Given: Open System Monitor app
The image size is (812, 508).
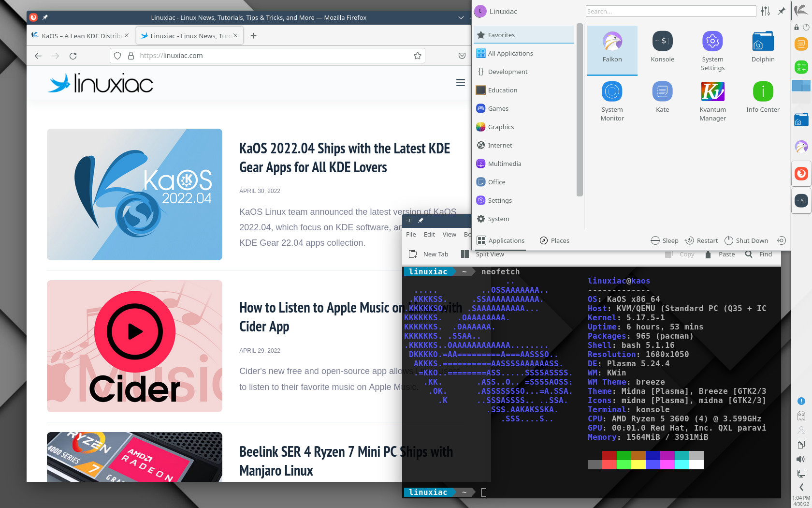Looking at the screenshot, I should (x=612, y=101).
